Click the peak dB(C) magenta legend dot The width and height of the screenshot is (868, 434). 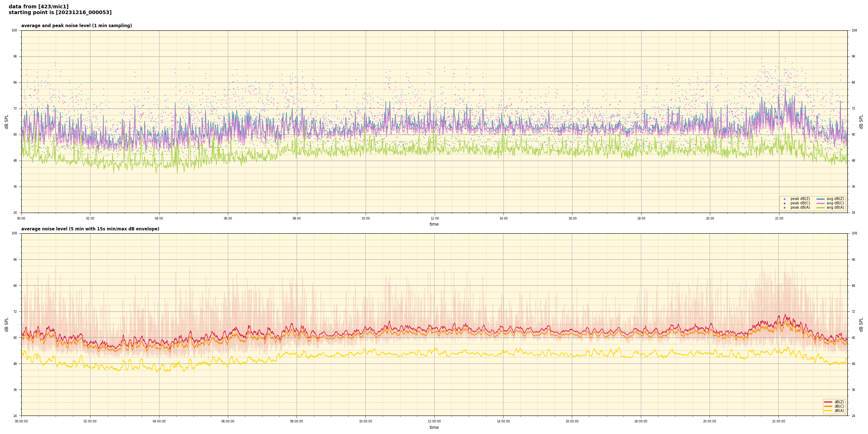(784, 203)
